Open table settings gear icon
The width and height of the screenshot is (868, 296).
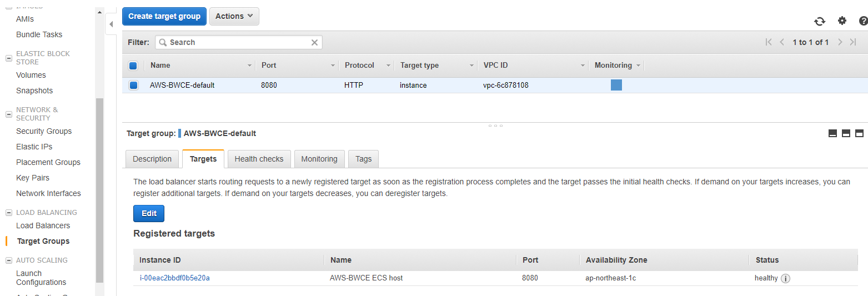842,21
